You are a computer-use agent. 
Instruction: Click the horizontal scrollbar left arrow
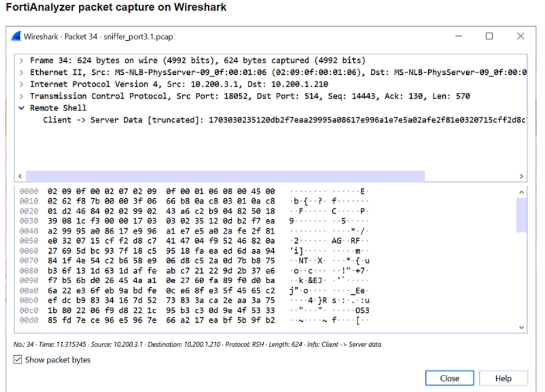coord(20,176)
